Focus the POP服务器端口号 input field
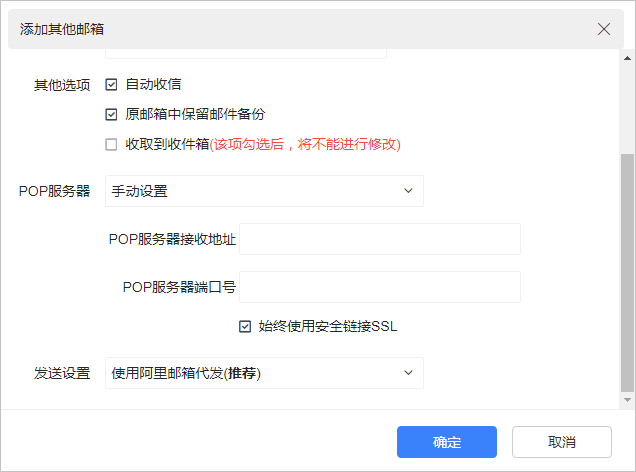Screen dimensions: 636x472 pyautogui.click(x=380, y=287)
